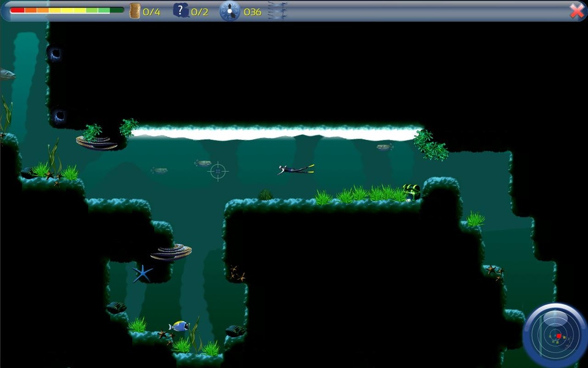
Task: Click the round clock timer icon
Action: click(230, 11)
